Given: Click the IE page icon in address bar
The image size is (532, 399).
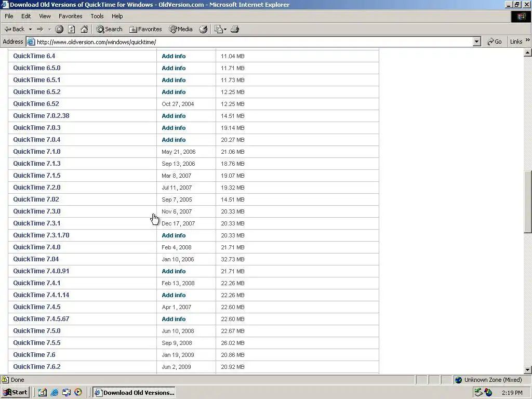Looking at the screenshot, I should coord(31,42).
